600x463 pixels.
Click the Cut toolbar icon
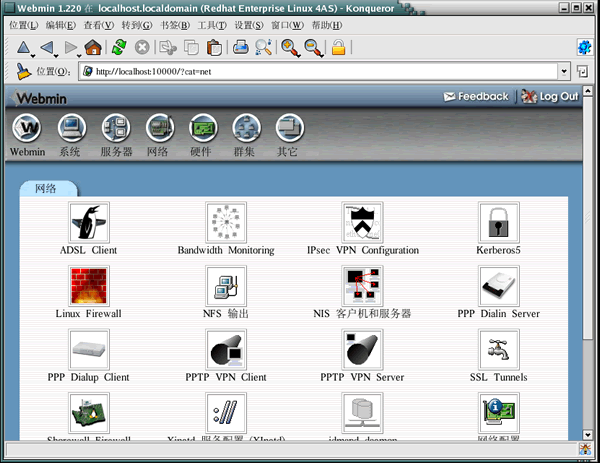click(168, 48)
